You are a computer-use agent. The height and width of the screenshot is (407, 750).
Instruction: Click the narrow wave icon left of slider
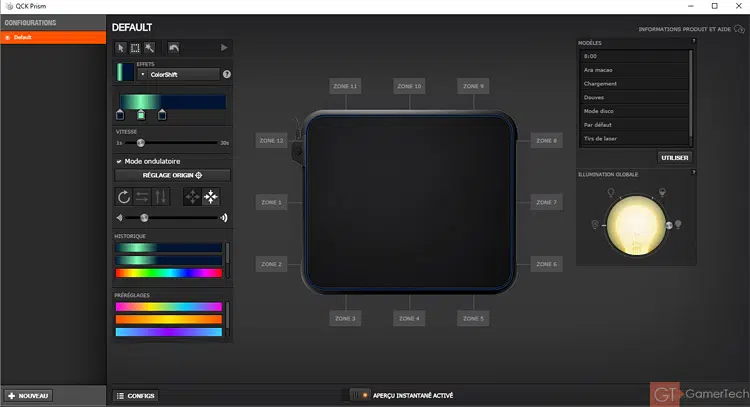[119, 218]
